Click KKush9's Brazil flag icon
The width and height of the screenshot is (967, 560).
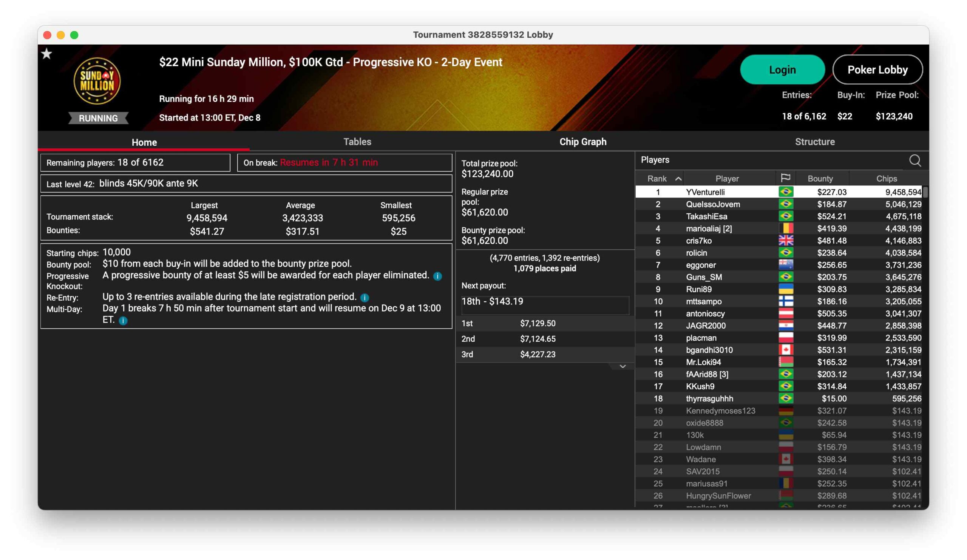[786, 386]
